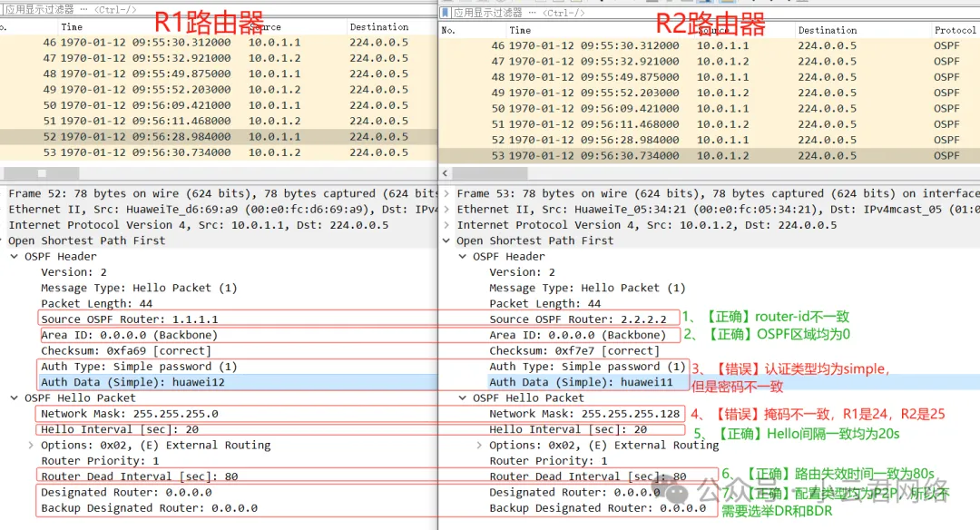Select the Source OSPF Router 1.1.1.1 field
Image resolution: width=980 pixels, height=530 pixels.
coord(129,319)
